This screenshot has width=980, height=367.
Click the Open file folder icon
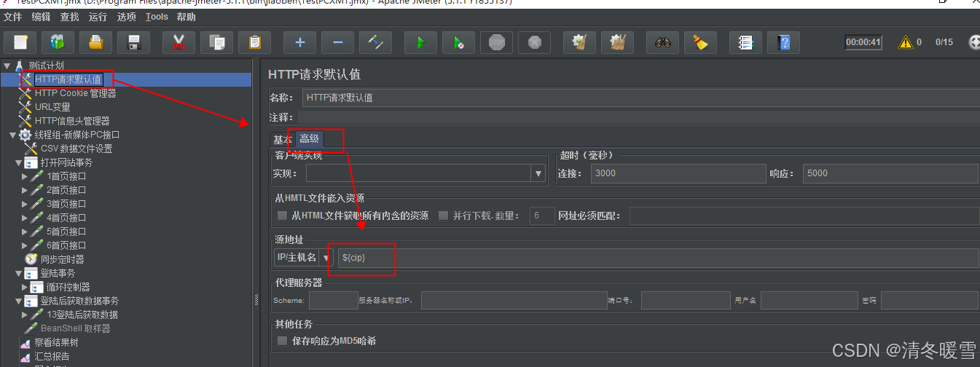pyautogui.click(x=95, y=42)
